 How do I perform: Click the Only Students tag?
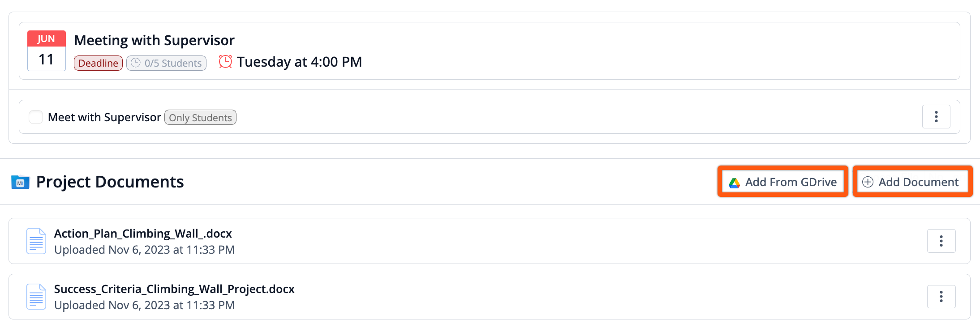coord(200,117)
